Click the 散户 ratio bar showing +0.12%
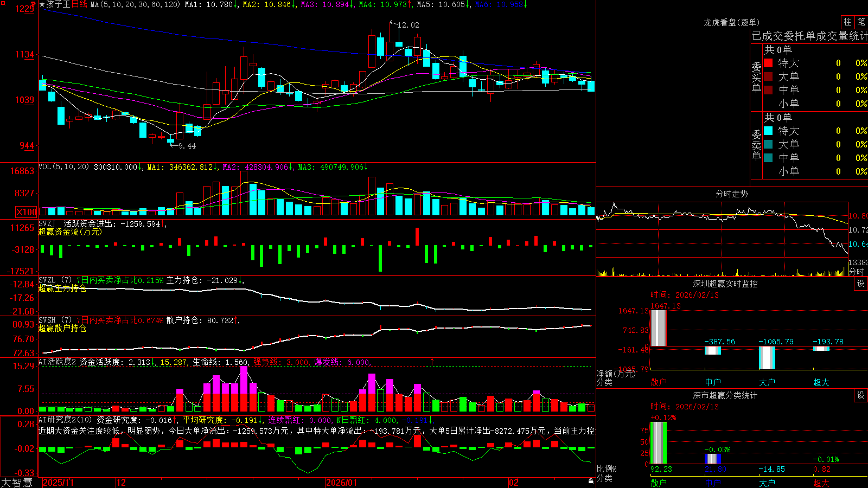The width and height of the screenshot is (868, 488). [658, 443]
